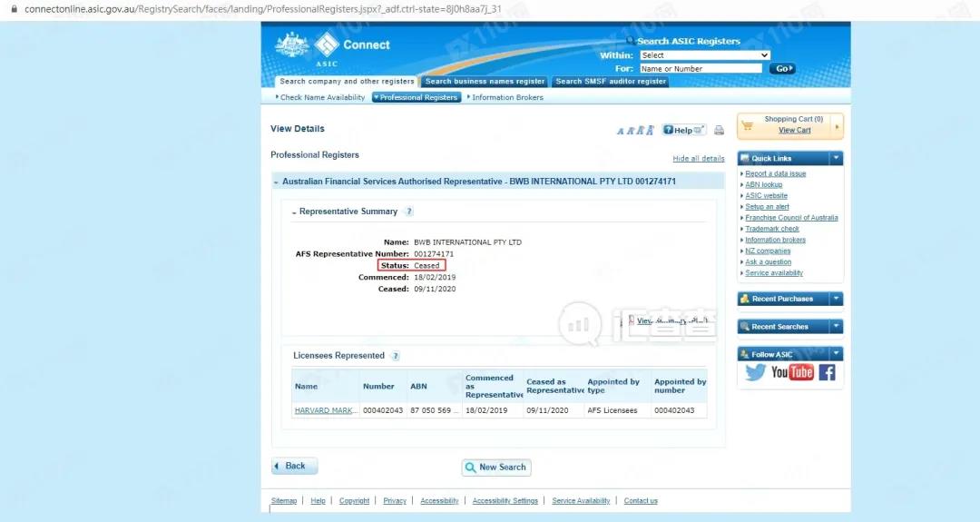The width and height of the screenshot is (980, 522).
Task: Open the HARVARD MARK licensee link
Action: [325, 410]
